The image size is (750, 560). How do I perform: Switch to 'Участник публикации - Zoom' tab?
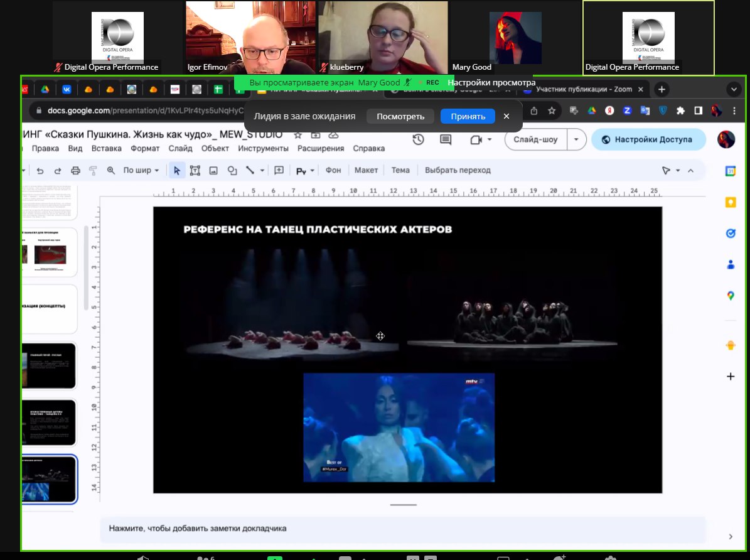pyautogui.click(x=583, y=90)
